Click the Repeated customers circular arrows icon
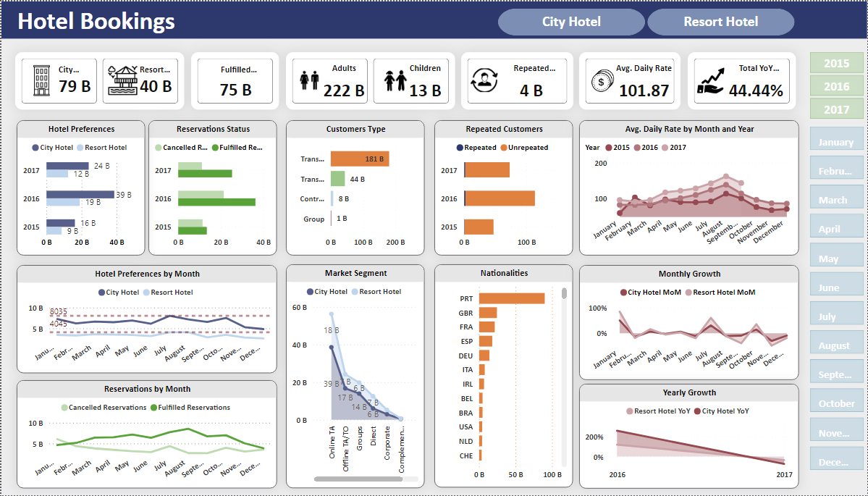Viewport: 868px width, 496px height. 484,80
